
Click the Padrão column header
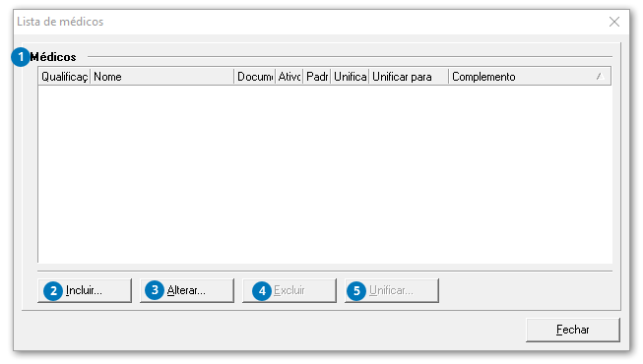[x=317, y=77]
